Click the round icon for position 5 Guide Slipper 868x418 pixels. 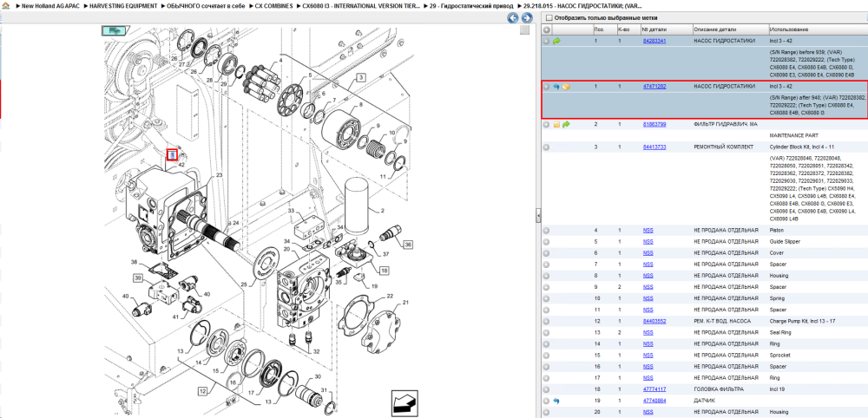(546, 242)
